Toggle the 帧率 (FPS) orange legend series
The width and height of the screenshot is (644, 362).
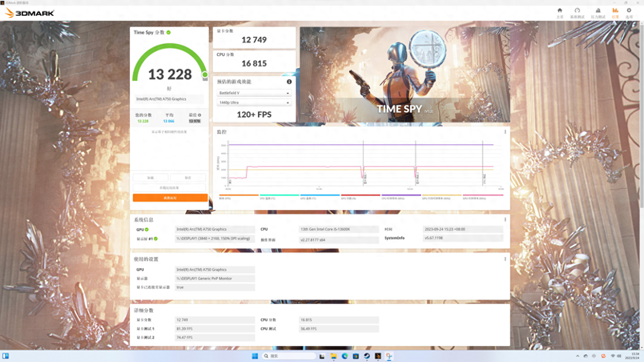pyautogui.click(x=238, y=197)
